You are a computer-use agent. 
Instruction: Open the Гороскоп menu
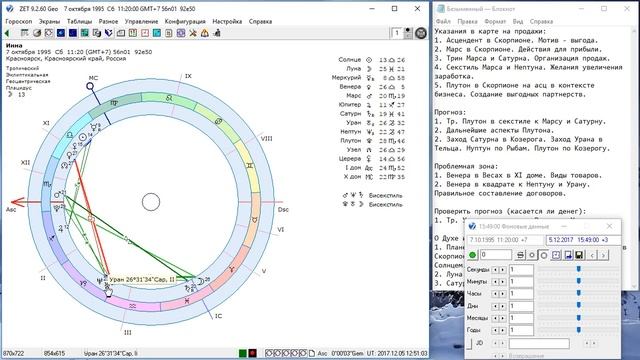pos(18,21)
